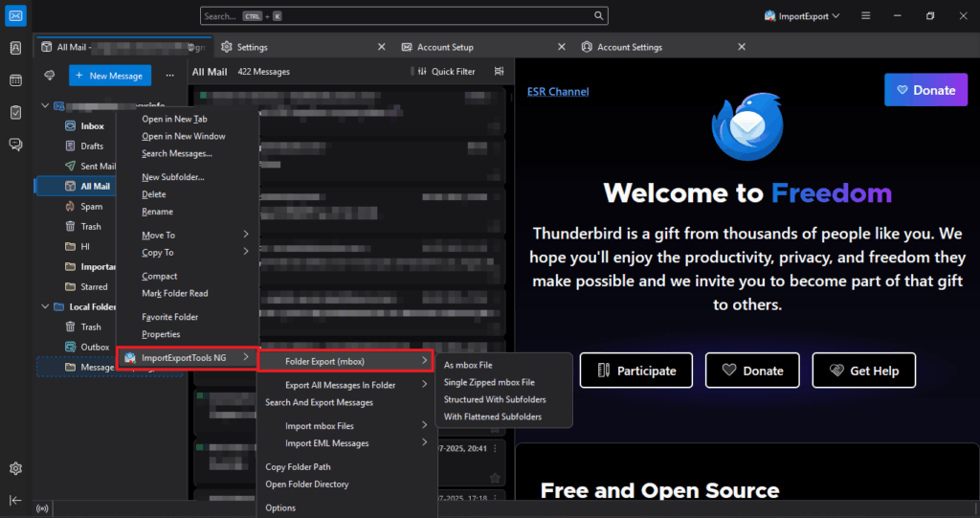Expand Export All Messages In Folder
The width and height of the screenshot is (980, 518).
coord(345,385)
